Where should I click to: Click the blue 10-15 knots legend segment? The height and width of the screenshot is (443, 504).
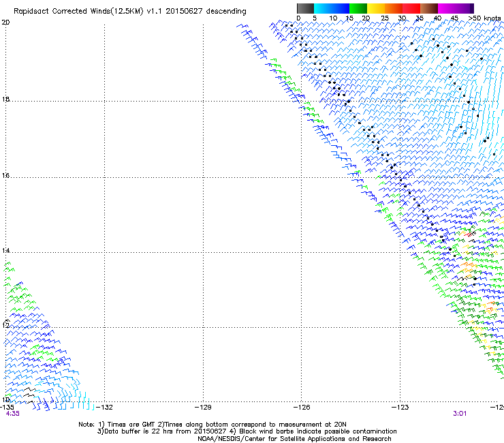[341, 8]
